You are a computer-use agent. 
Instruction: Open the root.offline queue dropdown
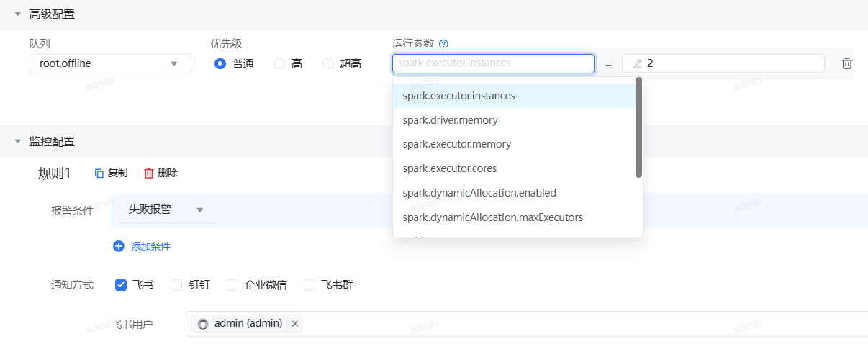(110, 63)
